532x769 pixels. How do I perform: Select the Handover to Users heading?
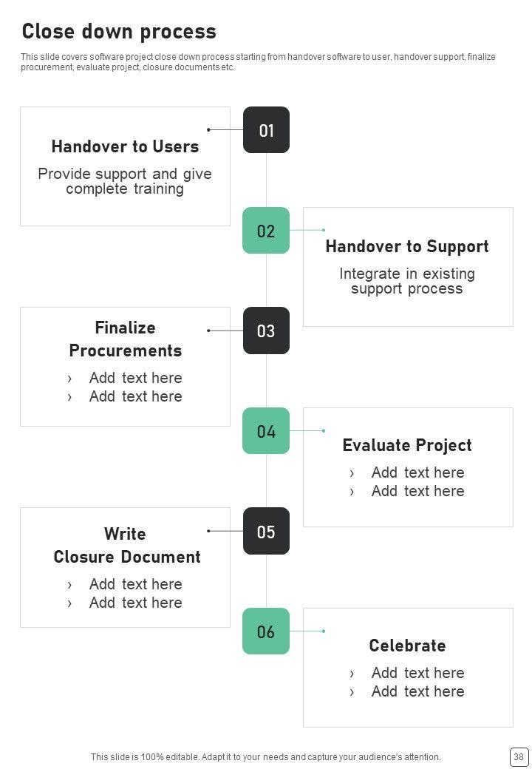pos(125,146)
